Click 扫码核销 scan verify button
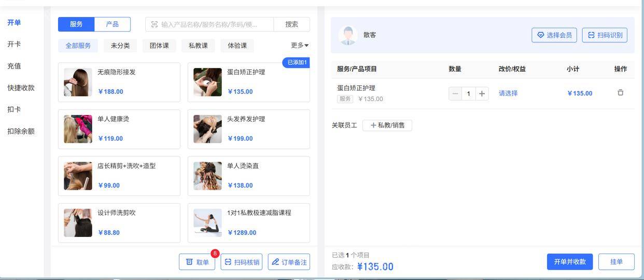This screenshot has width=644, height=280. click(241, 262)
